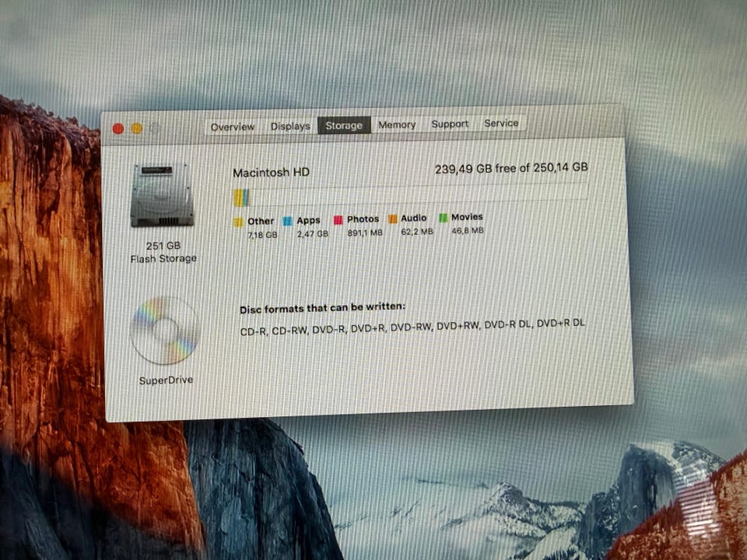Click the '251 GB' label under the drive
Viewport: 747px width, 560px height.
pos(163,246)
